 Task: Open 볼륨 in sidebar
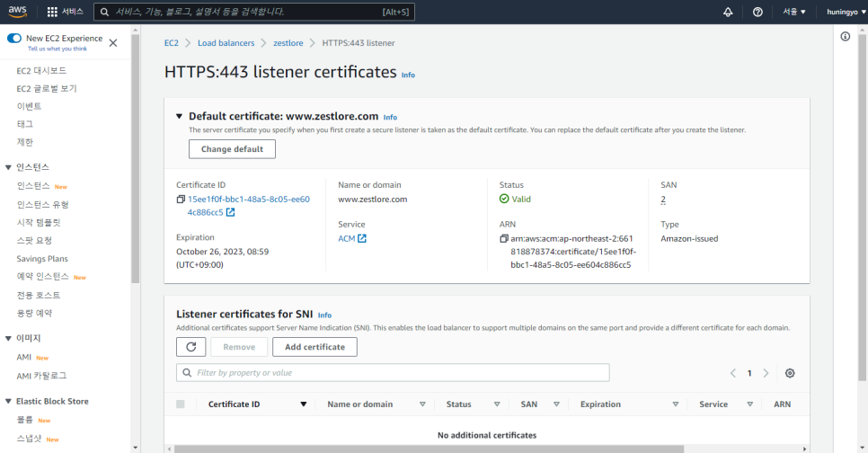click(25, 420)
